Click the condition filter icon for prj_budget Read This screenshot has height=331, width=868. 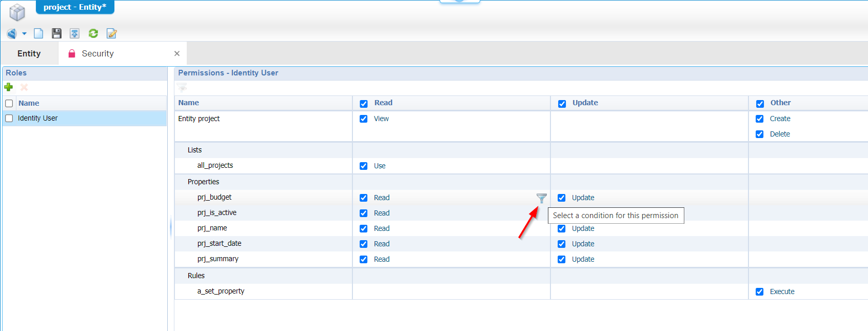541,198
